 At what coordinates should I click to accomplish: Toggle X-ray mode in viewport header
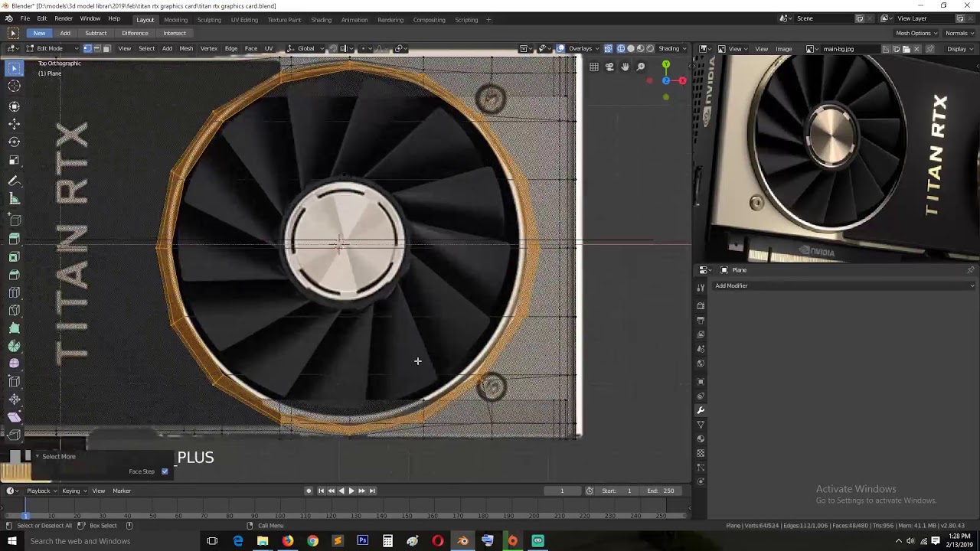pyautogui.click(x=608, y=48)
